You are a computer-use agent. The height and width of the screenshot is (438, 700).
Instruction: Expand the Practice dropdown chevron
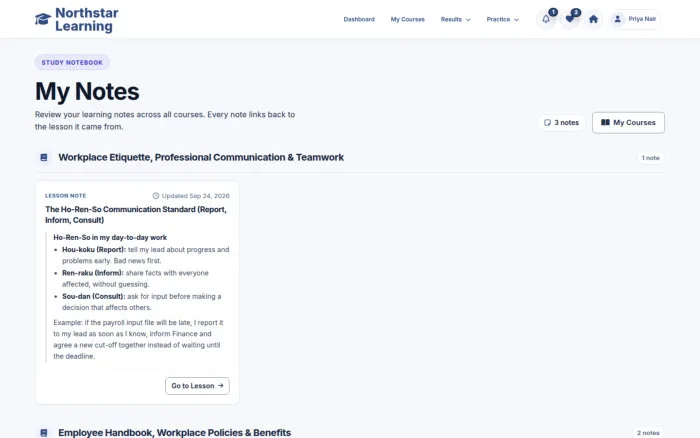coord(516,20)
